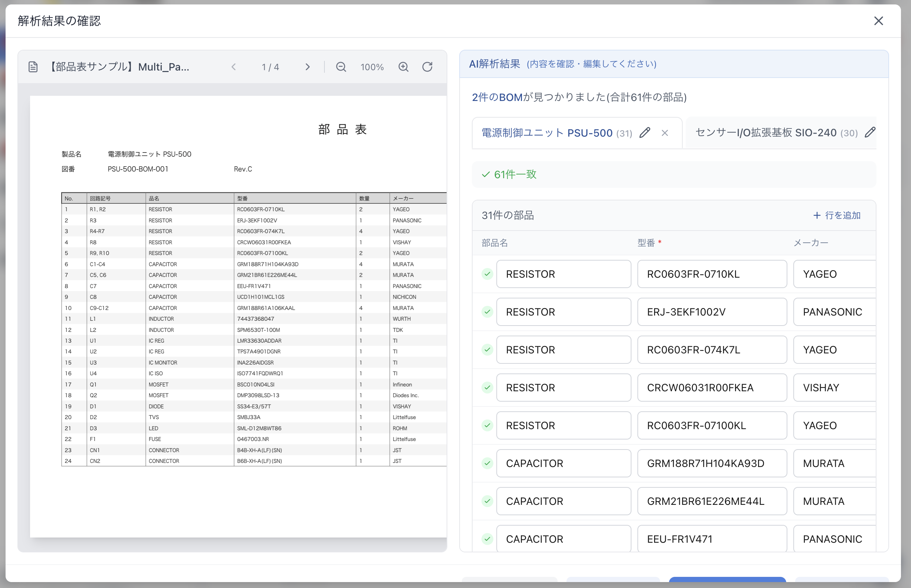This screenshot has width=911, height=588.
Task: Edit model number field EEU-FR1V471
Action: pyautogui.click(x=712, y=538)
